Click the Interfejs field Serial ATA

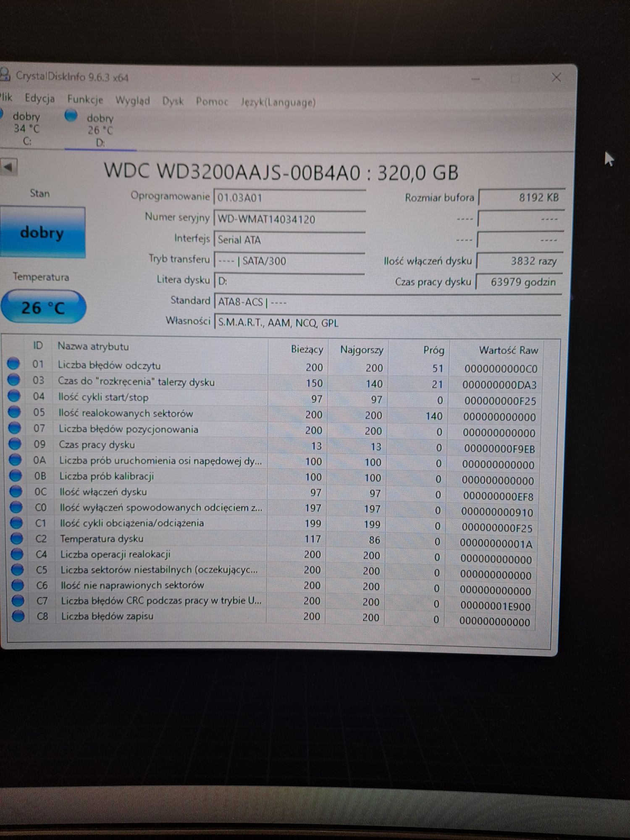point(289,240)
